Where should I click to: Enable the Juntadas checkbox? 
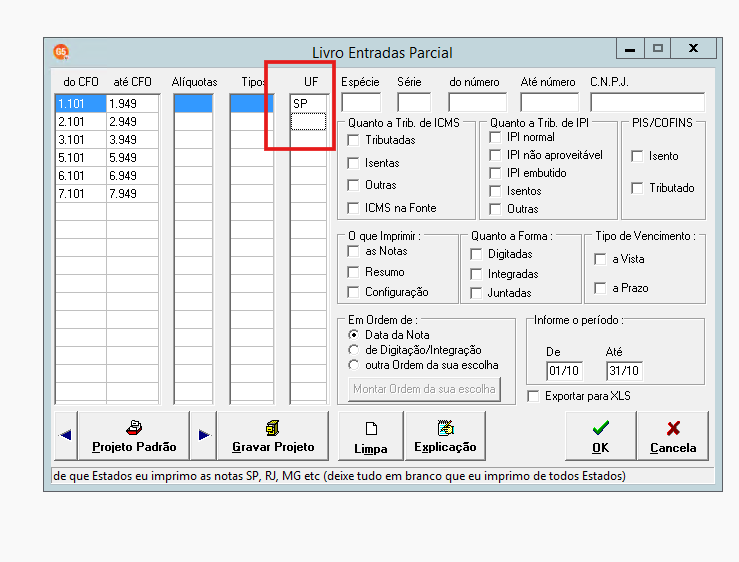(476, 293)
